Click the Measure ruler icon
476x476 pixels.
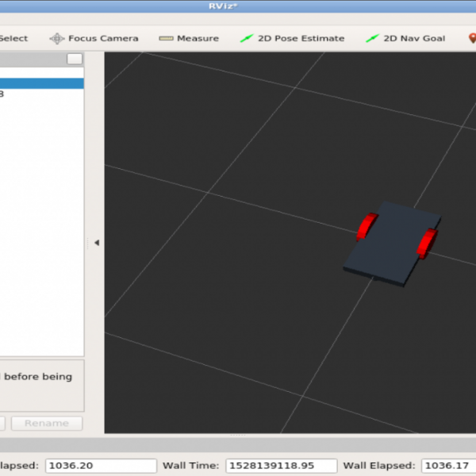[166, 39]
